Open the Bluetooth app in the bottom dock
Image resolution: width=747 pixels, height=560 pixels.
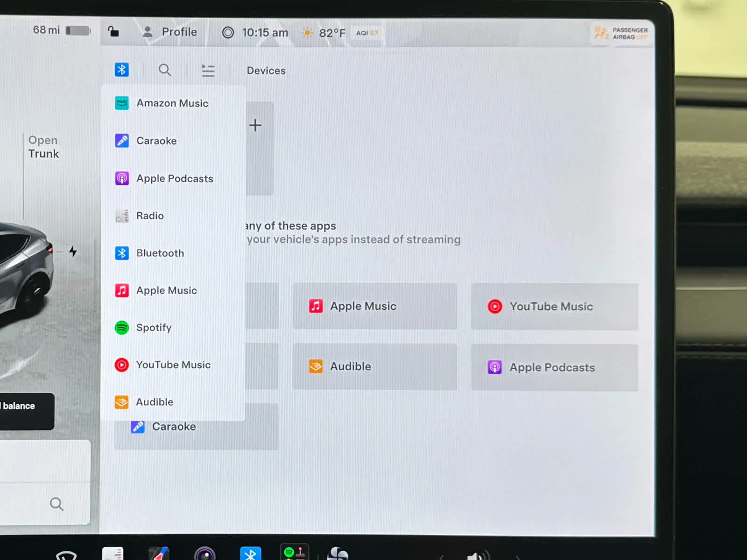(x=251, y=553)
